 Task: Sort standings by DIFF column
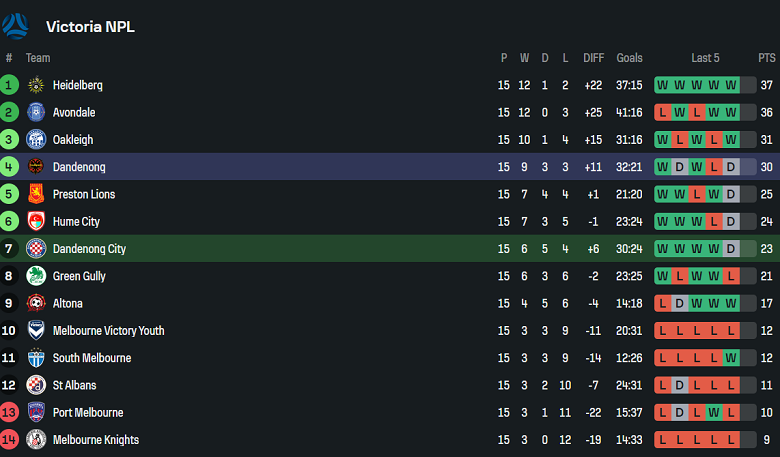594,58
